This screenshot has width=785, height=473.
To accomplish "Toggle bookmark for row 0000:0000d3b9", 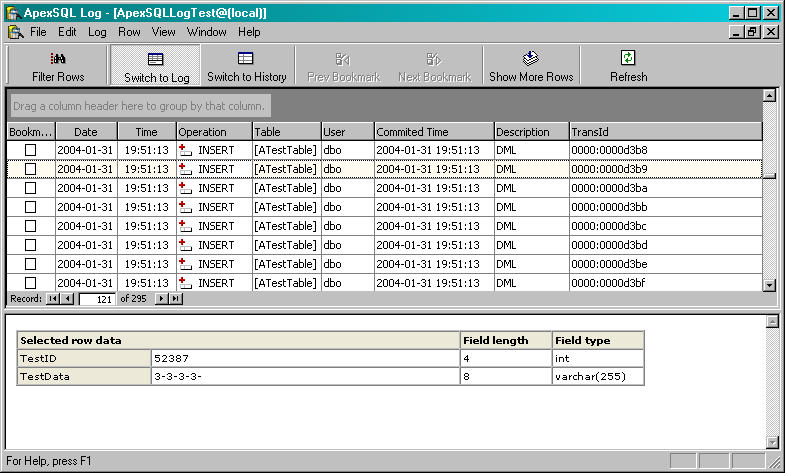I will [31, 169].
